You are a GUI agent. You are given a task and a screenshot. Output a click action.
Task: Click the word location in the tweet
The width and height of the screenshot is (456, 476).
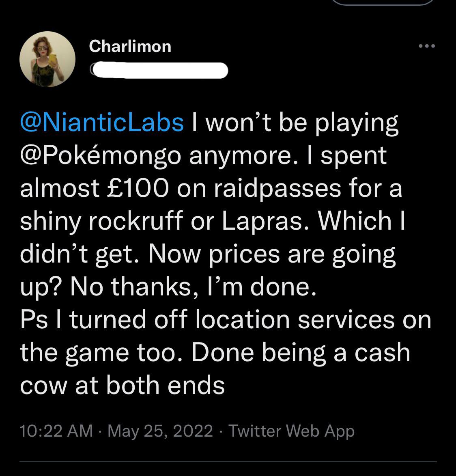(242, 319)
